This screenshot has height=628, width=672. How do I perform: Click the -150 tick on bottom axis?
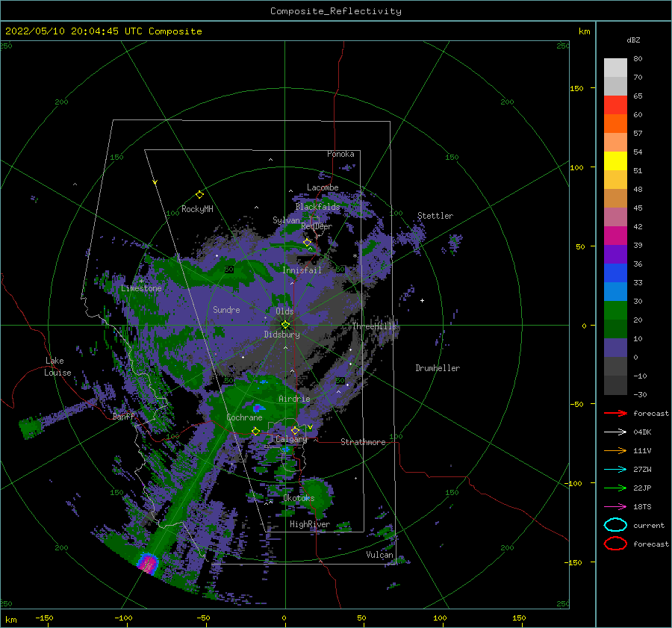[44, 618]
